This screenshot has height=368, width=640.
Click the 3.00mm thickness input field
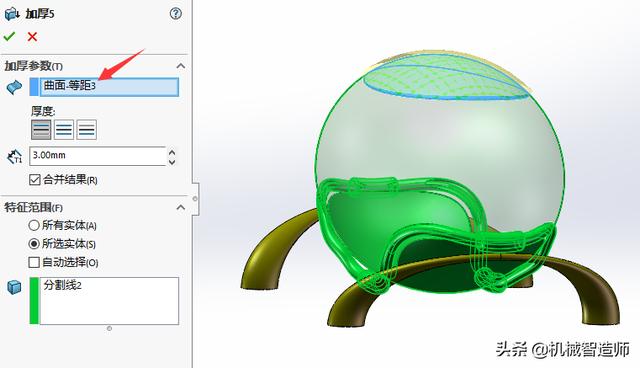98,156
